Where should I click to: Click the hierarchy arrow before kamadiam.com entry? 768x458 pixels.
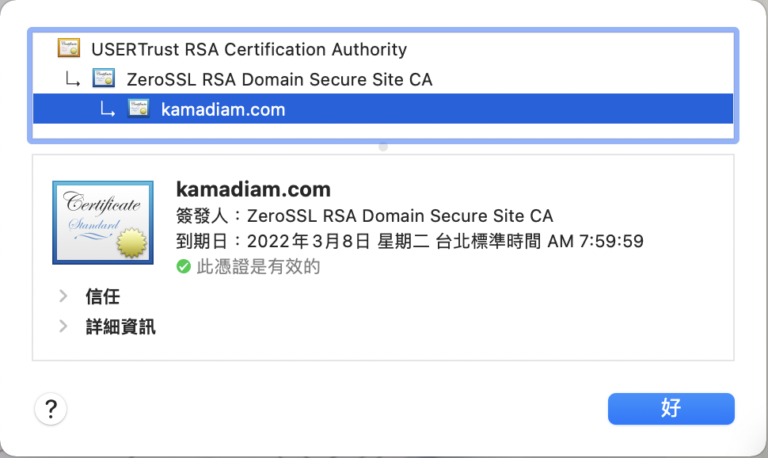[107, 110]
